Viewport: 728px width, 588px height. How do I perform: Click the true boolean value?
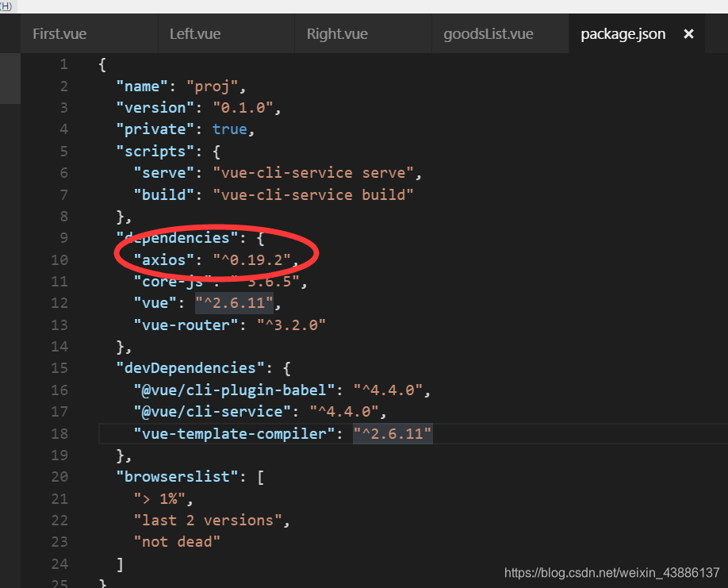pos(230,129)
